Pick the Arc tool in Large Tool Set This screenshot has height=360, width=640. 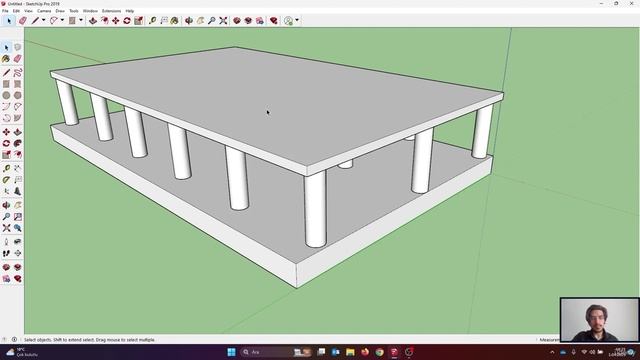[6, 107]
